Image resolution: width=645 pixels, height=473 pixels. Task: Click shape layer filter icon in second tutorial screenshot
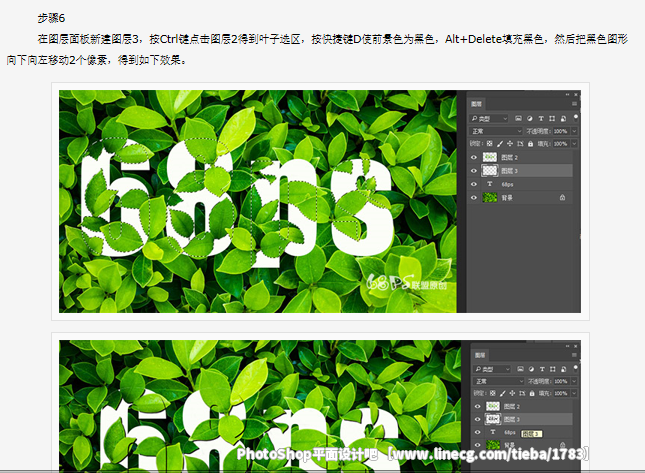(x=552, y=369)
